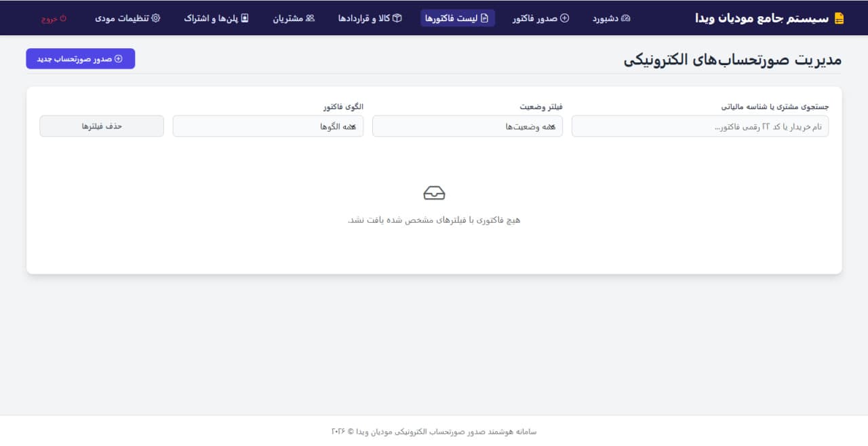Click the yellow document logo icon
Image resolution: width=868 pixels, height=446 pixels.
[x=840, y=18]
